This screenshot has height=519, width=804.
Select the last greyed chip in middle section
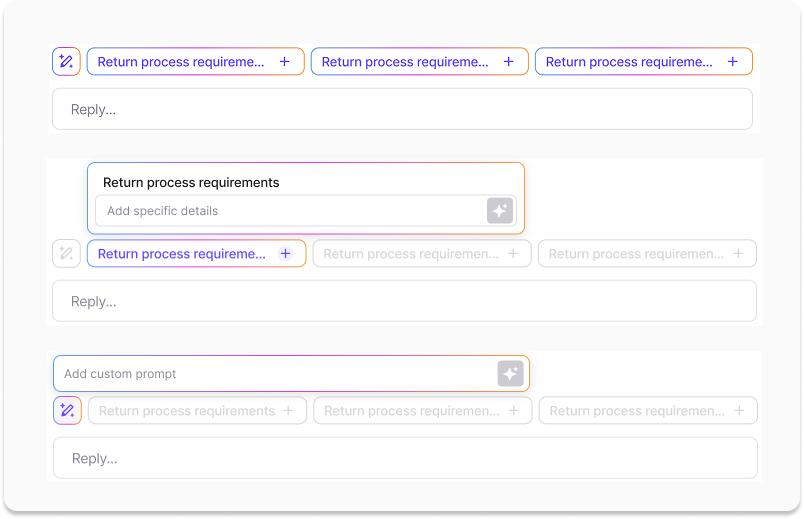(635, 254)
